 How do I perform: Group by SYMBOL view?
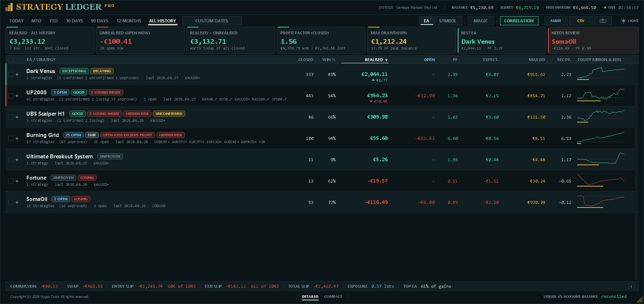coord(448,21)
